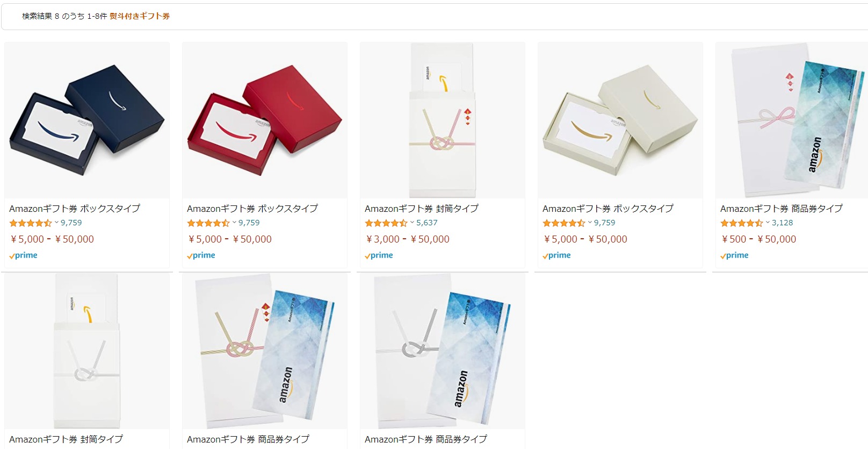This screenshot has width=868, height=449.
Task: Click the prime badge under the white box item
Action: [x=556, y=255]
